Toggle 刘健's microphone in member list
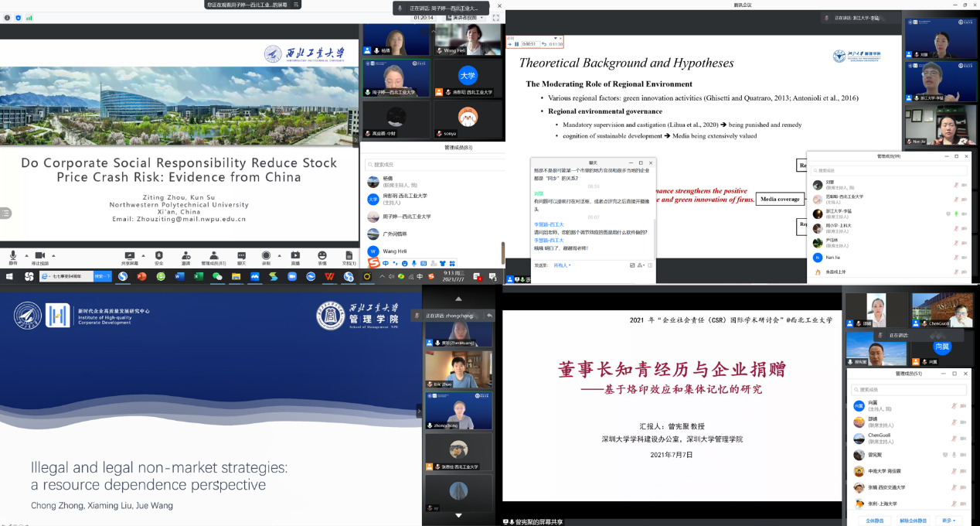The height and width of the screenshot is (526, 980). tap(955, 186)
